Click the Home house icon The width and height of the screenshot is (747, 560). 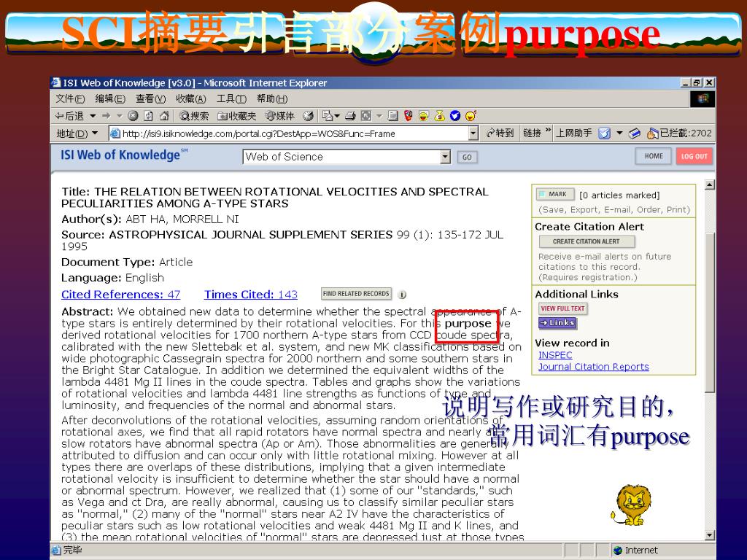(x=164, y=116)
